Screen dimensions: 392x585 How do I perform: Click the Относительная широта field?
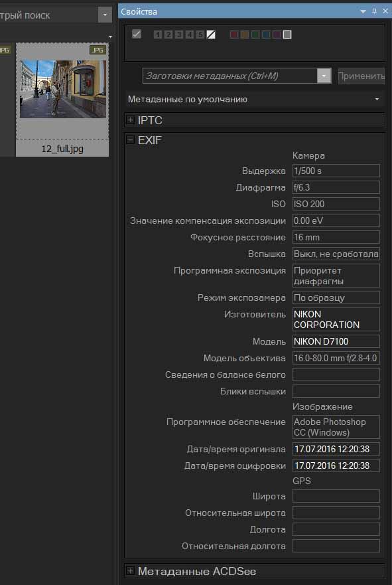click(336, 513)
